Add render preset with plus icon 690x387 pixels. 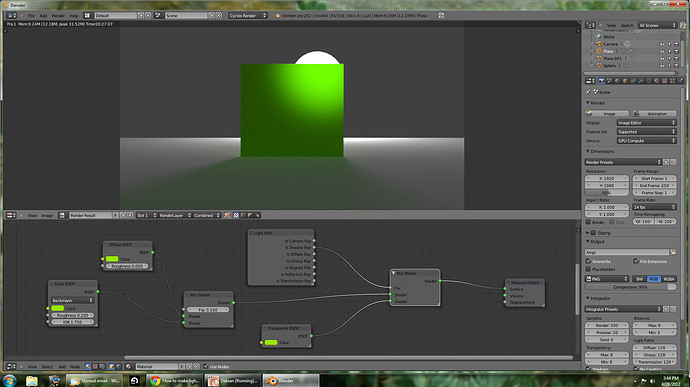coord(666,162)
